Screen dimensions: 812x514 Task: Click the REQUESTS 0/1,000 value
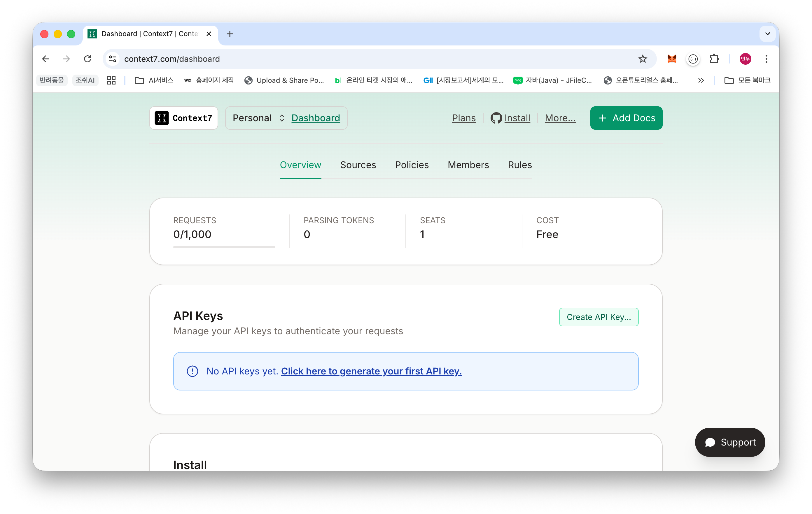point(192,235)
